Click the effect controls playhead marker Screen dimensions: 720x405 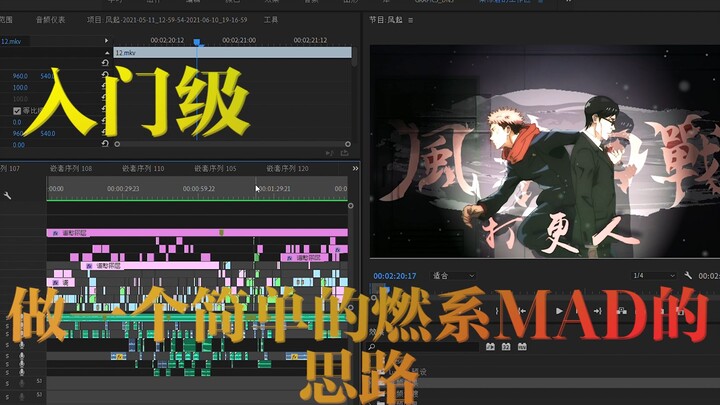coord(197,42)
